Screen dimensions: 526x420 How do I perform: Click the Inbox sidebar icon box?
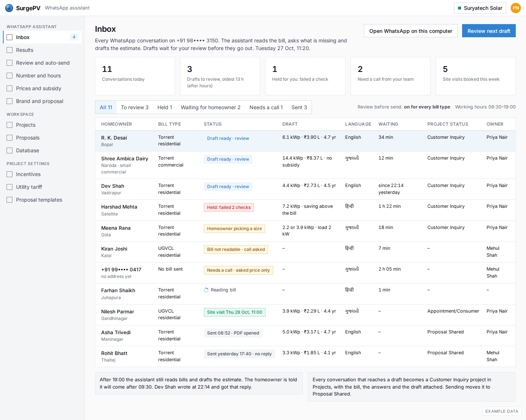(9, 37)
